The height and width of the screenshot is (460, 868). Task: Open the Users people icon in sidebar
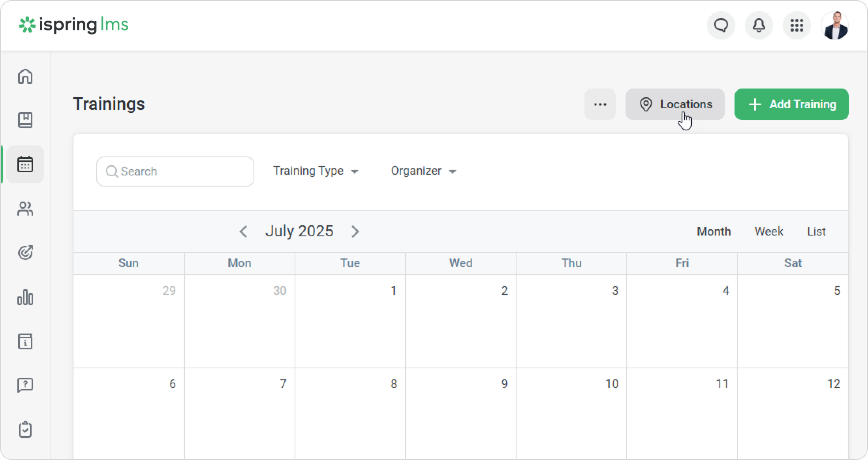(x=25, y=209)
